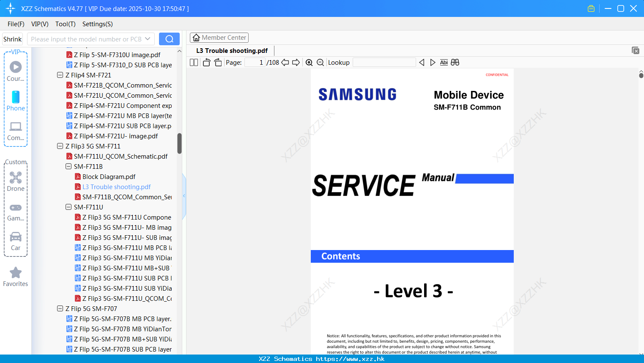Click the XZZ website link in status bar
644x363 pixels.
(350, 359)
